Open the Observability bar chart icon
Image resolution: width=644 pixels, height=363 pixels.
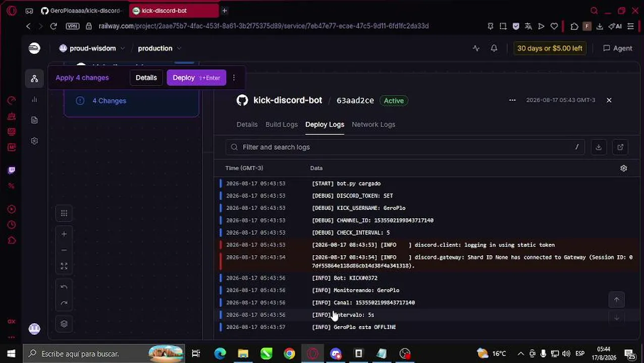(x=34, y=99)
